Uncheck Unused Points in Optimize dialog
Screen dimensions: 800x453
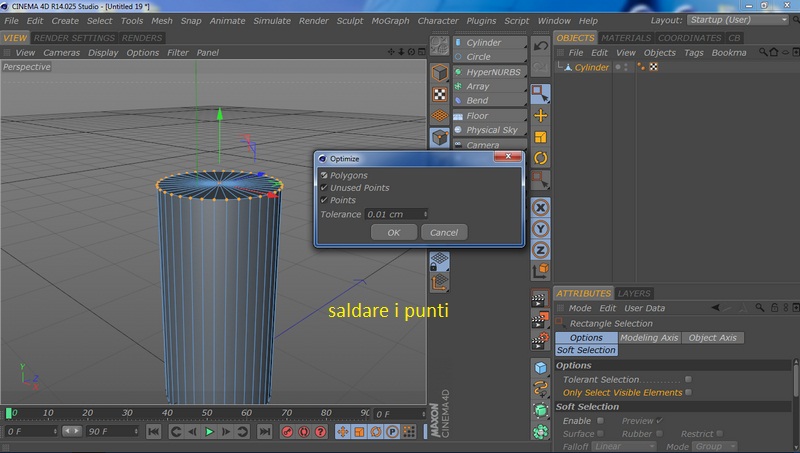coord(323,188)
